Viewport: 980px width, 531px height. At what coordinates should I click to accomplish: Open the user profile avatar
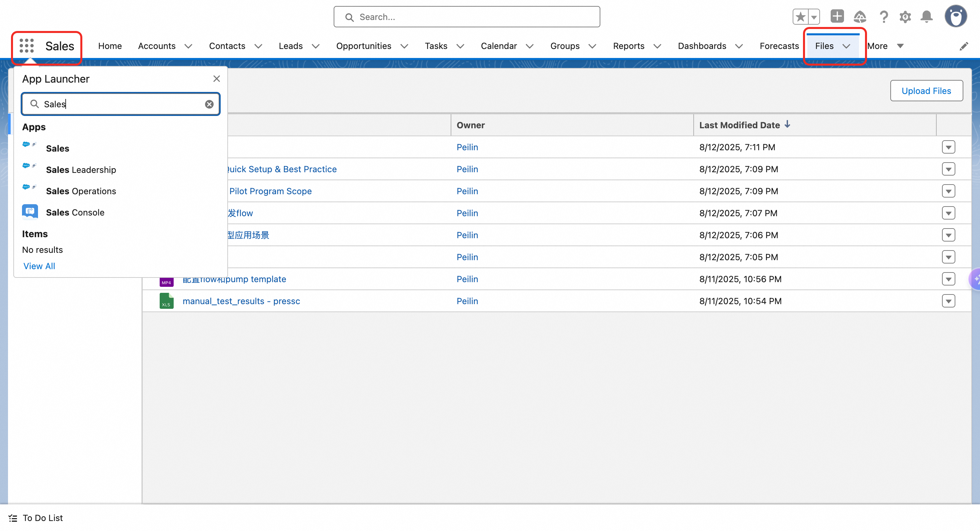tap(956, 16)
